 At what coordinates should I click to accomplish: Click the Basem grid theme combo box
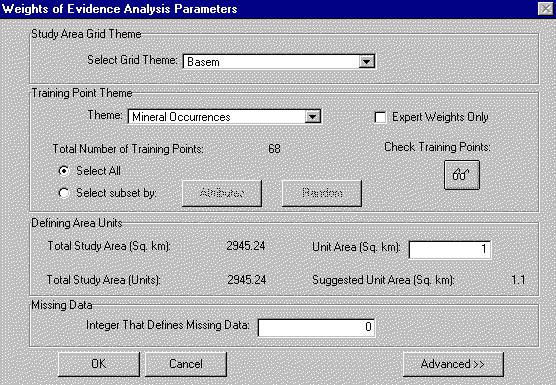click(x=279, y=62)
